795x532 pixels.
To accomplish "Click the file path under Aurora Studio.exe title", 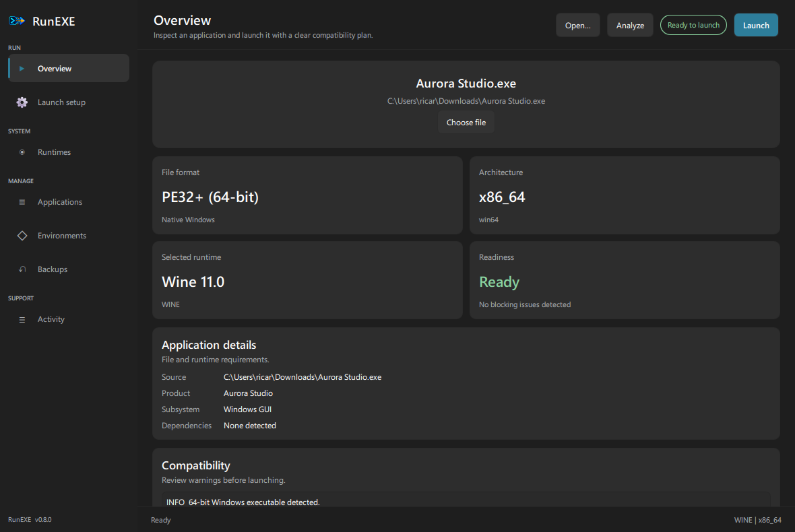I will [x=466, y=101].
